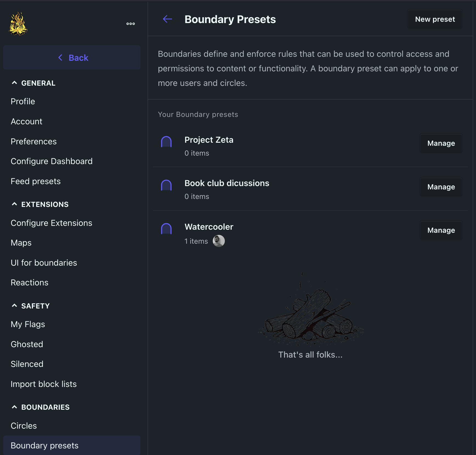
Task: Manage the Project Zeta preset
Action: pos(441,143)
